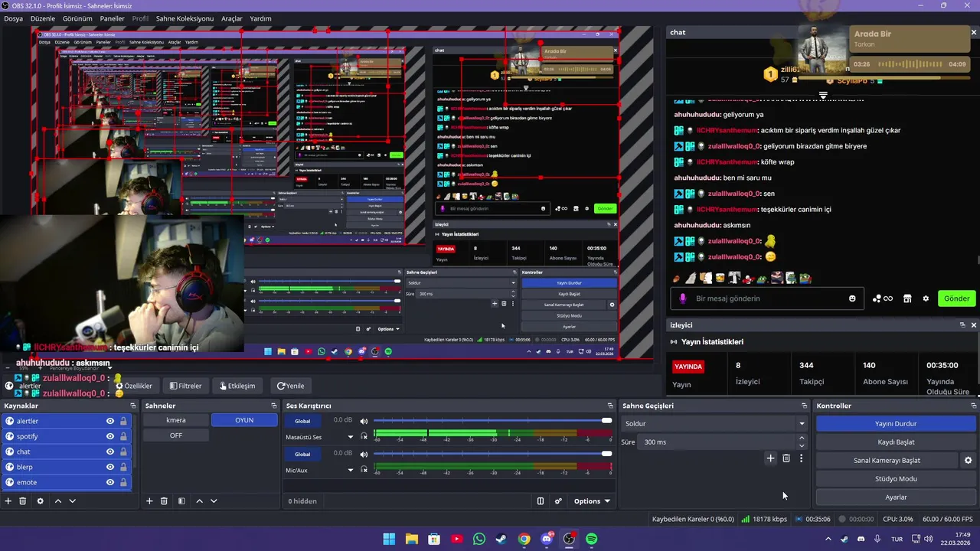This screenshot has width=980, height=551.
Task: Open the Paneller menu
Action: tap(112, 18)
